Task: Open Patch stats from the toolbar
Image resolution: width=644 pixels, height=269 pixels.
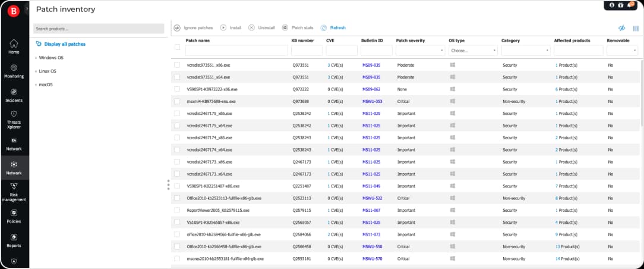Action: click(298, 27)
